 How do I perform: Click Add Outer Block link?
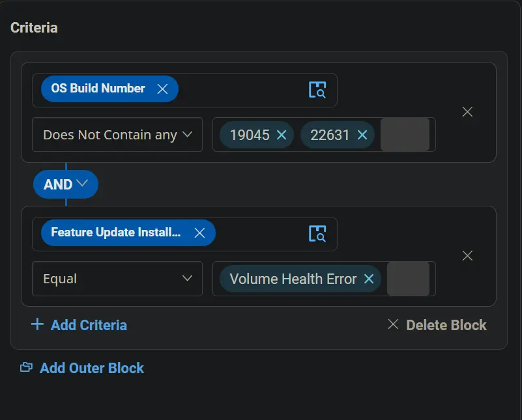(x=82, y=368)
